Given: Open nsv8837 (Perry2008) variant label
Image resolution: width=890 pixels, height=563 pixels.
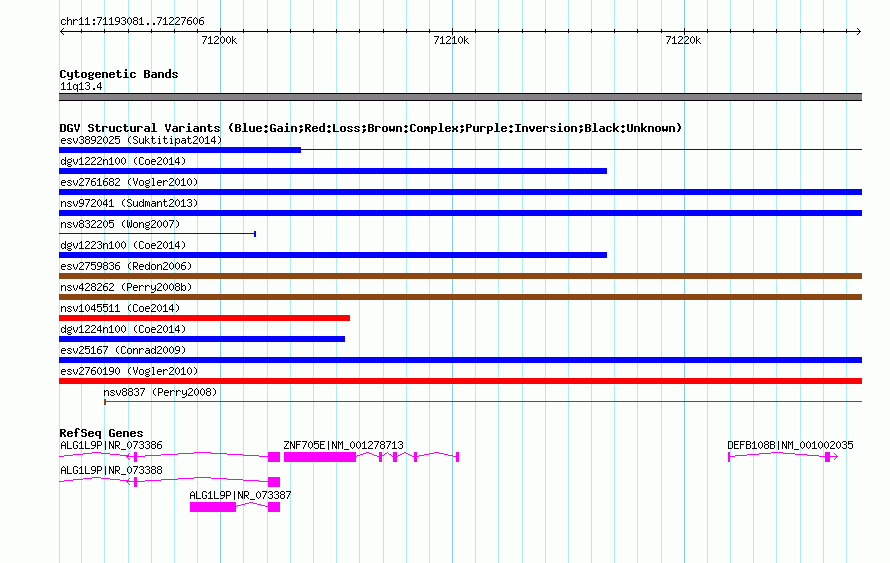Looking at the screenshot, I should pyautogui.click(x=160, y=392).
